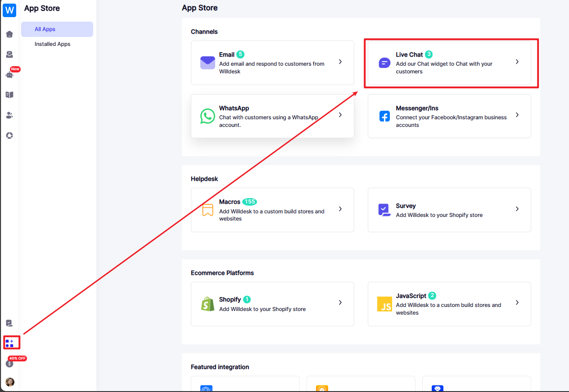Expand the Messenger/Ins card chevron
This screenshot has width=569, height=392.
(x=517, y=115)
